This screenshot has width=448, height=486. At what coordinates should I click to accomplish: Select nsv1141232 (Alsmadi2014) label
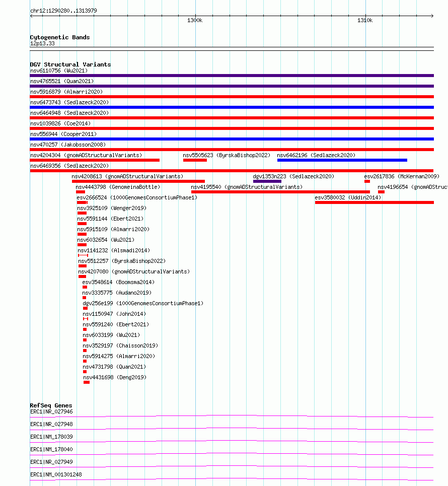(x=114, y=250)
